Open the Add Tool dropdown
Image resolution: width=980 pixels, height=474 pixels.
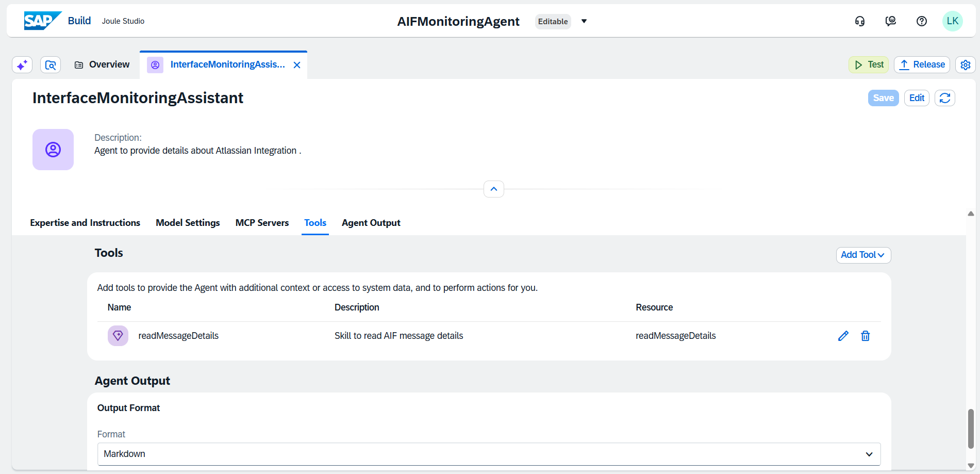(863, 255)
